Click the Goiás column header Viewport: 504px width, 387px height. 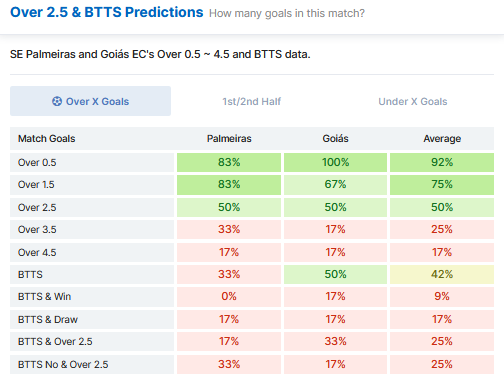[x=335, y=139]
